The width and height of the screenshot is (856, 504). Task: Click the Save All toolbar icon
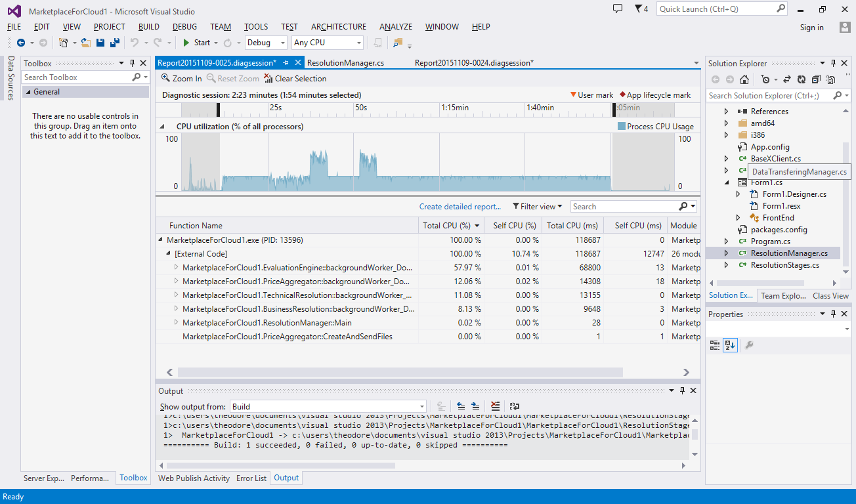point(115,43)
